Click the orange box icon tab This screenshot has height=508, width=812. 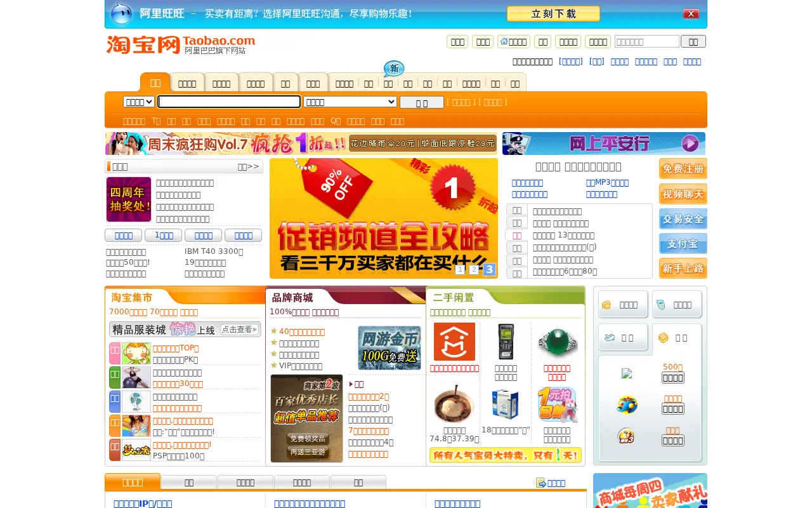(678, 338)
